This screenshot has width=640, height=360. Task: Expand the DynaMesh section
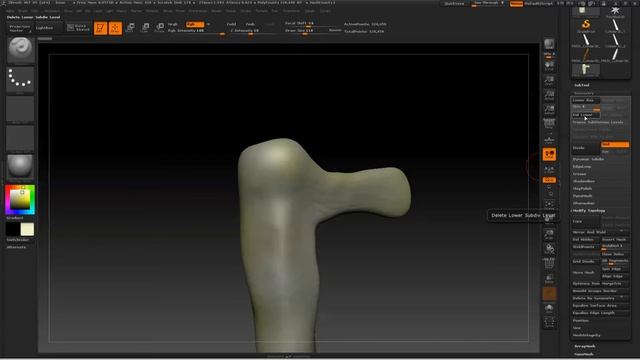pos(582,196)
